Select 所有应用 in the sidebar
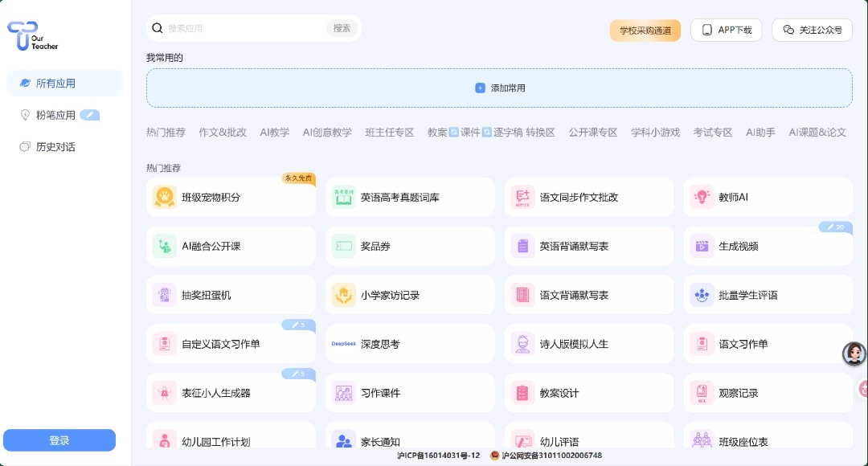Image resolution: width=868 pixels, height=466 pixels. point(65,84)
